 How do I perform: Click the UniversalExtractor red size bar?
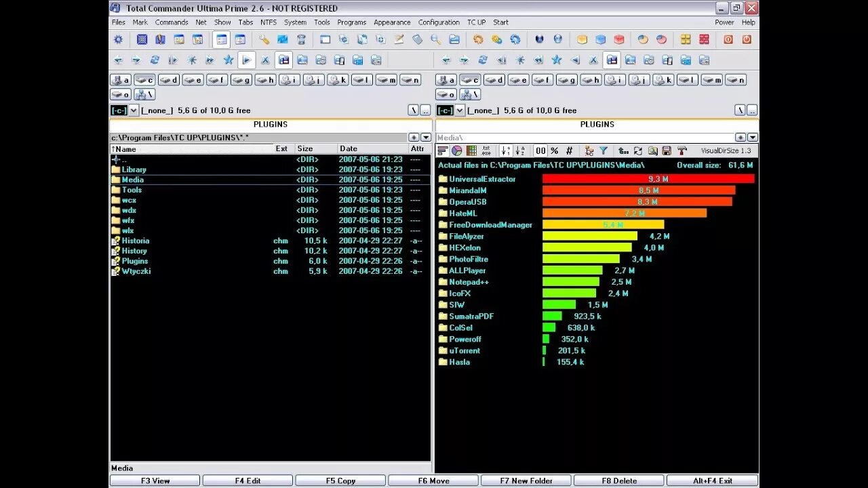click(x=648, y=179)
